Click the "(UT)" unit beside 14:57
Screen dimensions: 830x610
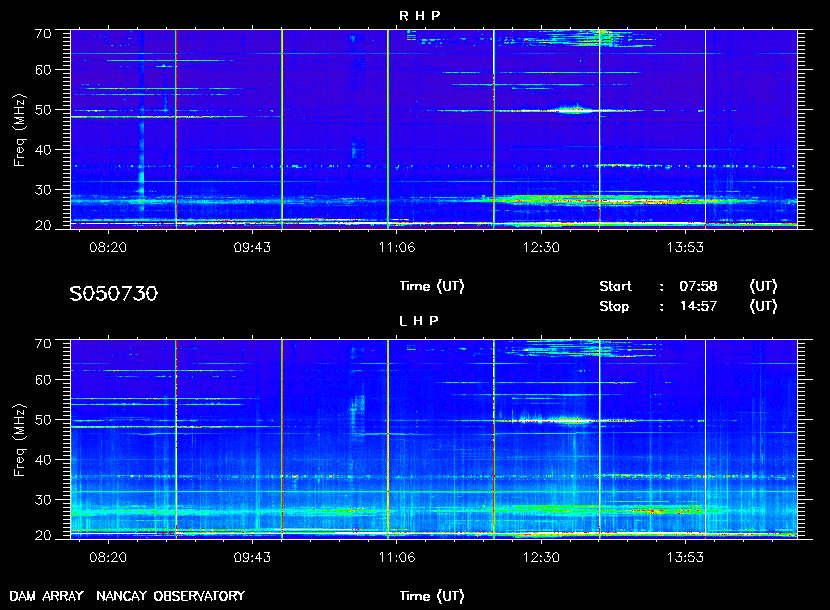pyautogui.click(x=763, y=307)
